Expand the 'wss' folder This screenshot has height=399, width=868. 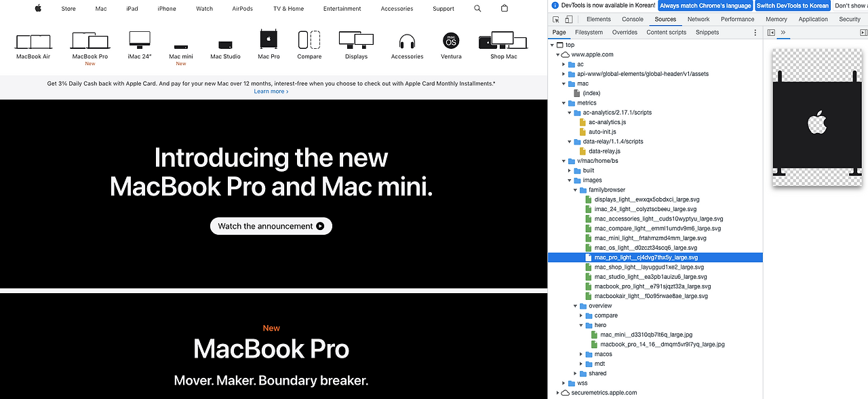(x=564, y=383)
